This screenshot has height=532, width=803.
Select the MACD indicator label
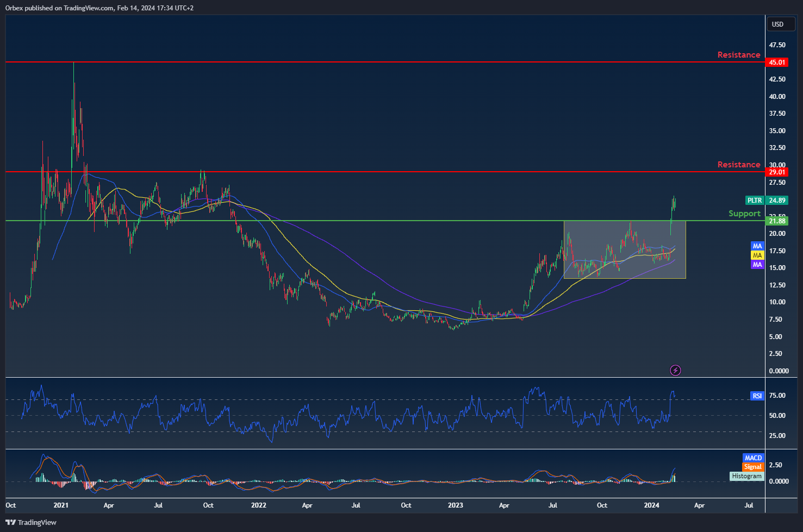pyautogui.click(x=753, y=458)
